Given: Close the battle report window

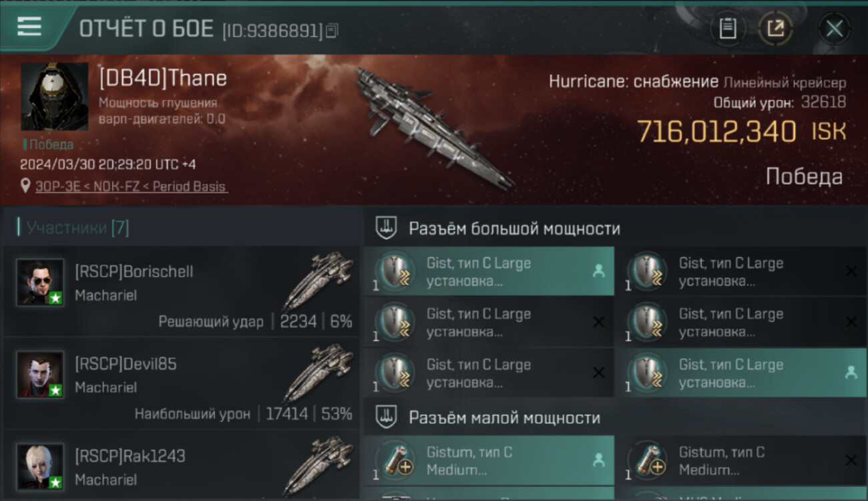Looking at the screenshot, I should tap(834, 29).
